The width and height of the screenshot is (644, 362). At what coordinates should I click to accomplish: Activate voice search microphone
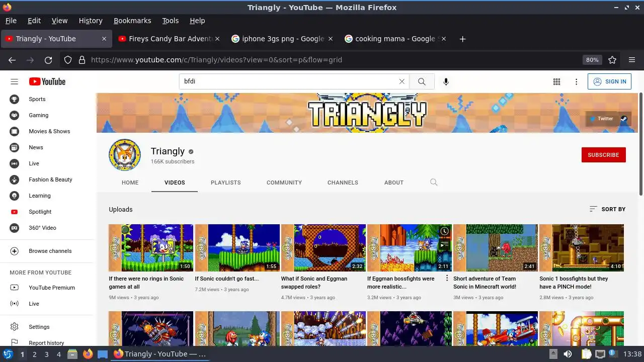(446, 81)
